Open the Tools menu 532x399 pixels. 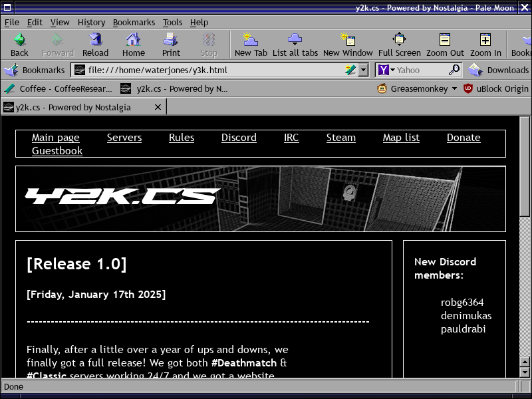(x=172, y=22)
